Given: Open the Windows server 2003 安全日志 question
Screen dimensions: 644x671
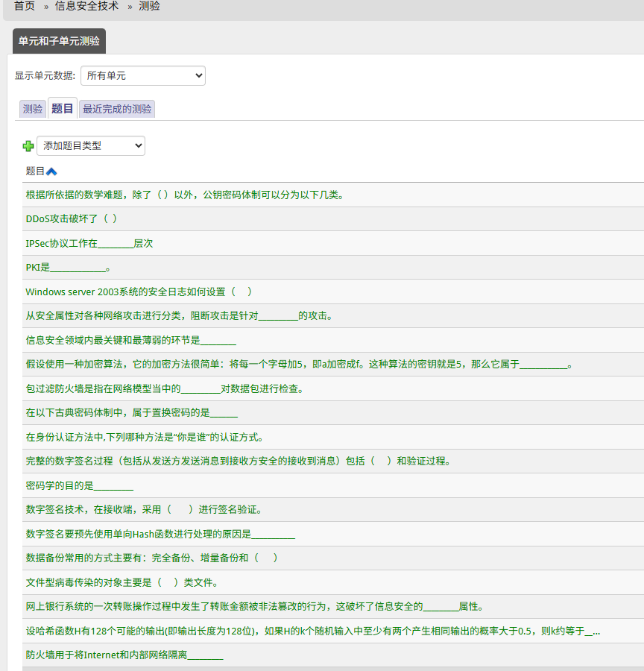Looking at the screenshot, I should tap(139, 292).
